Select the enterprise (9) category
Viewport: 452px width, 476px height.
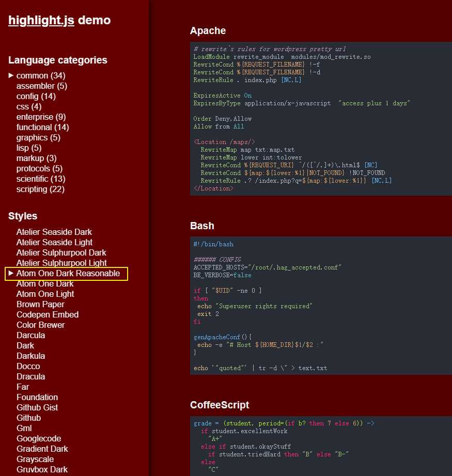point(41,117)
